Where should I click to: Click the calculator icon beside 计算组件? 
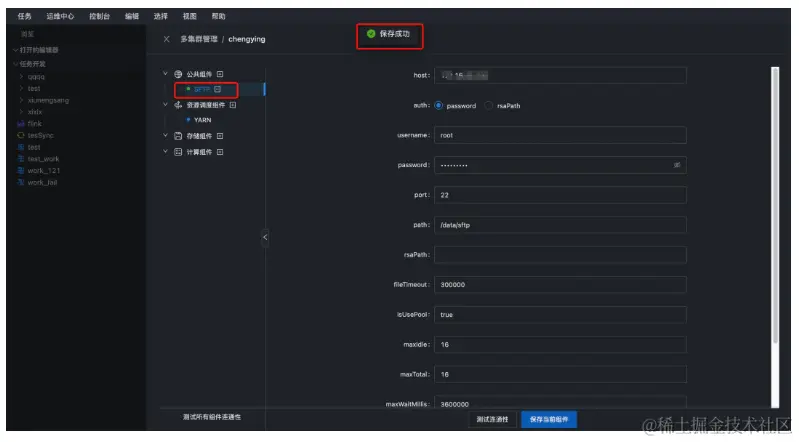click(x=178, y=152)
